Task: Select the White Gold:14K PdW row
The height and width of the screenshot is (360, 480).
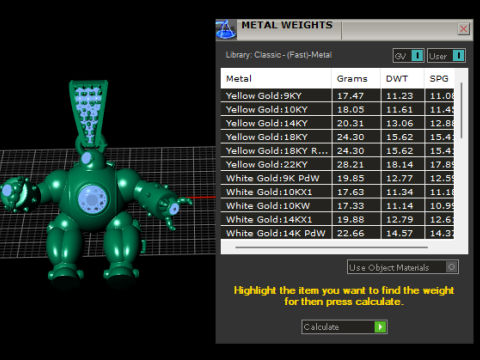Action: pyautogui.click(x=337, y=233)
